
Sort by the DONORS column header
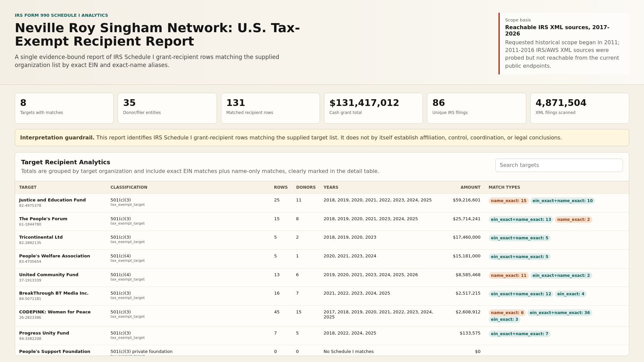click(306, 187)
